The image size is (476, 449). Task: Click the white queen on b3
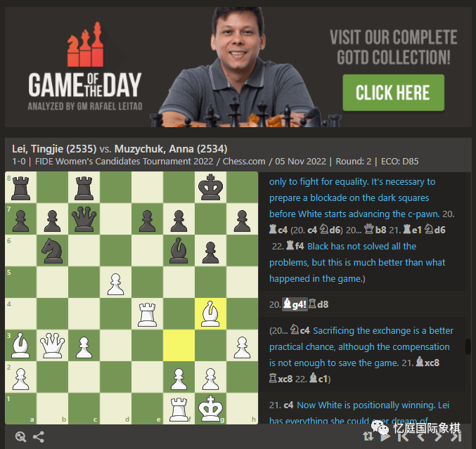[53, 345]
